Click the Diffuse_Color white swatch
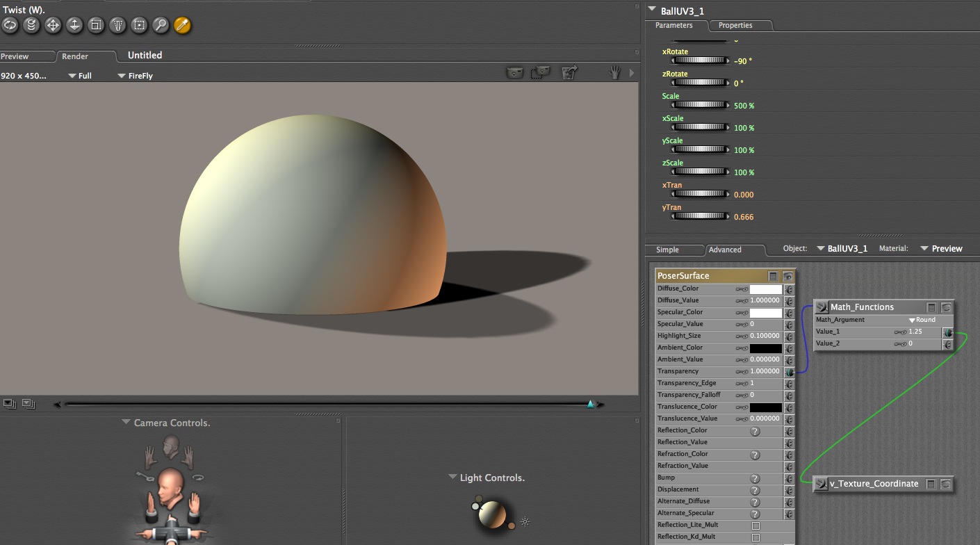 (765, 289)
